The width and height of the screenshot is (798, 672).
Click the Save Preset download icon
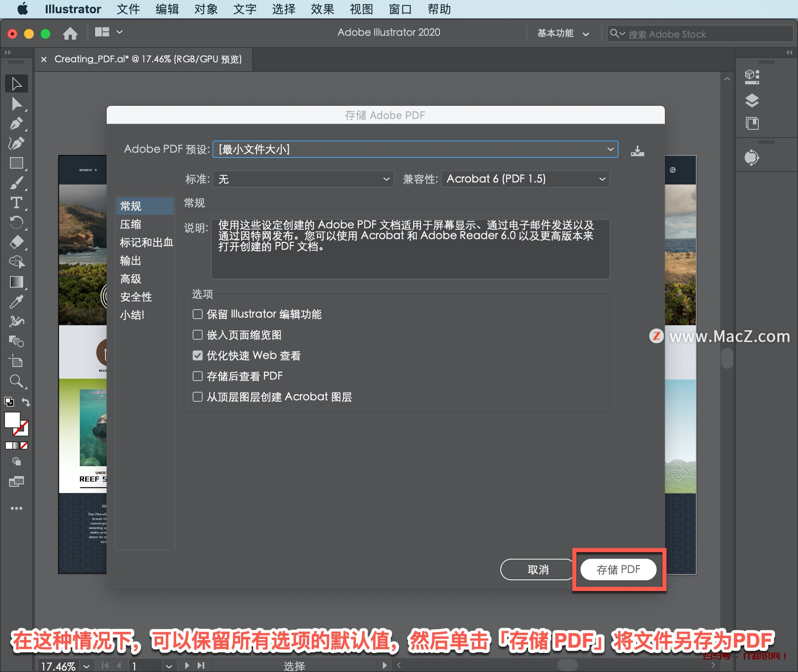coord(637,150)
